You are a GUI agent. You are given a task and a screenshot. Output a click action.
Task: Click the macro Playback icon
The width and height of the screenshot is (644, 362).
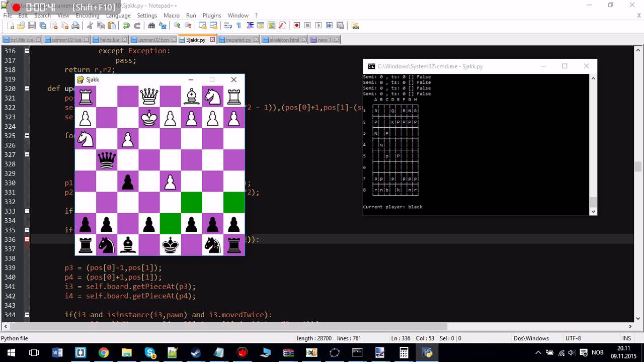point(318,26)
